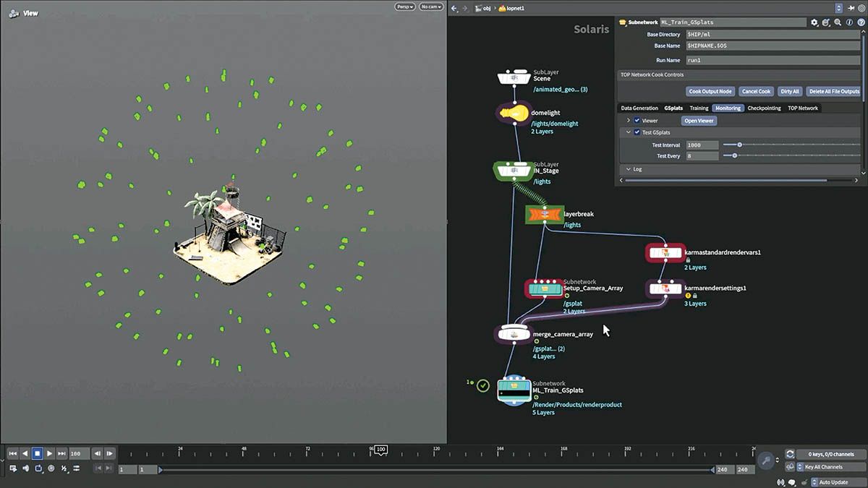Image resolution: width=868 pixels, height=488 pixels.
Task: Open node help question mark icon
Action: [860, 22]
